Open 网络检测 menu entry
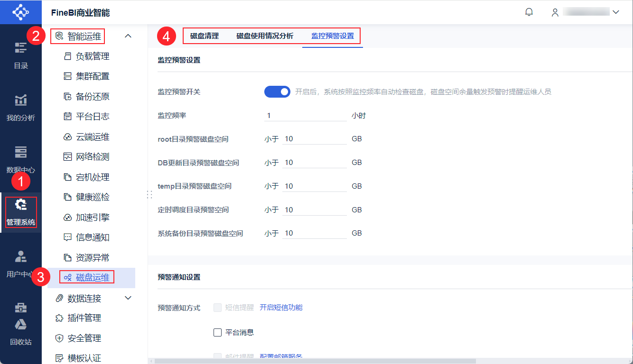This screenshot has height=364, width=633. coord(93,157)
